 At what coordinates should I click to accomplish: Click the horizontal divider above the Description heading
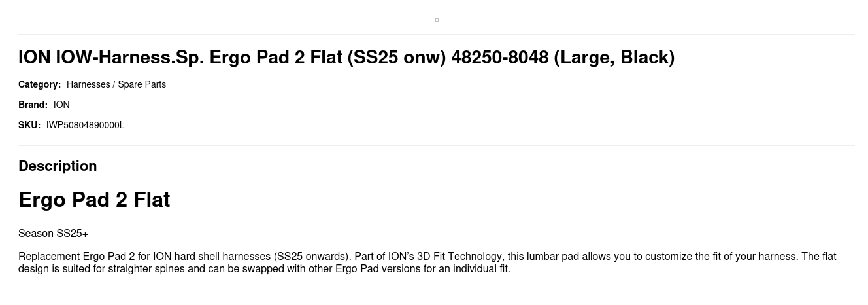[x=437, y=145]
